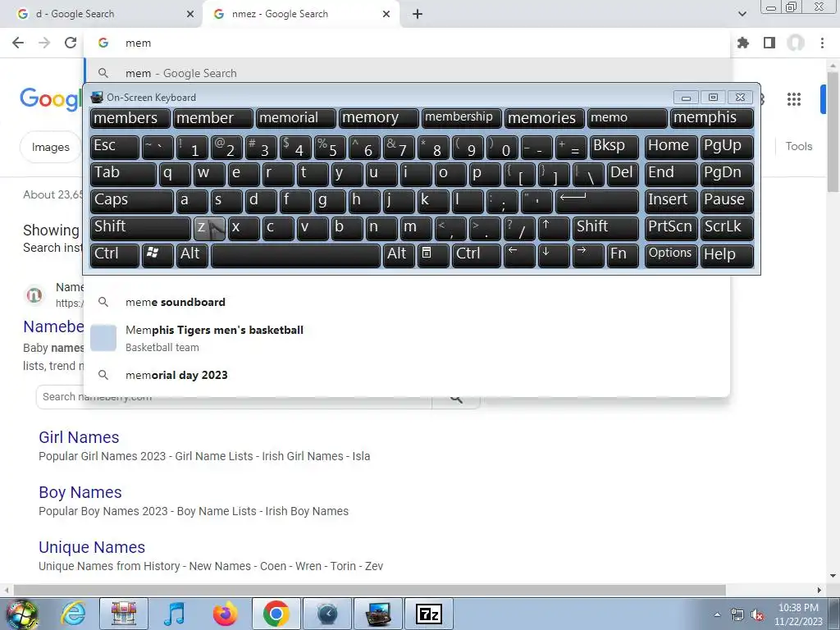Insert the predicted word 'membership'
The height and width of the screenshot is (630, 840).
[x=461, y=118]
